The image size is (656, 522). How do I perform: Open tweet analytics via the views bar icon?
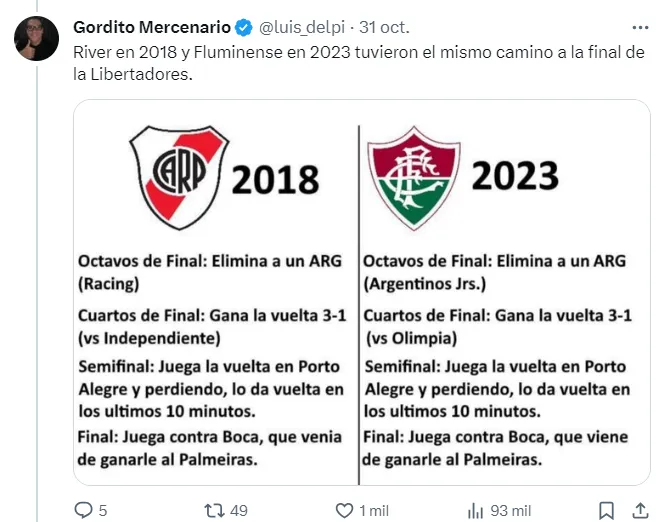click(474, 510)
